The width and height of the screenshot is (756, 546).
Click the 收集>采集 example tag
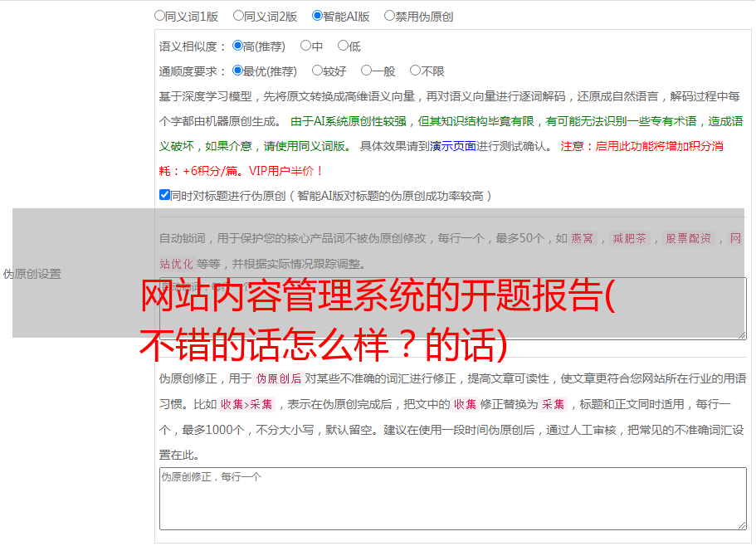246,404
